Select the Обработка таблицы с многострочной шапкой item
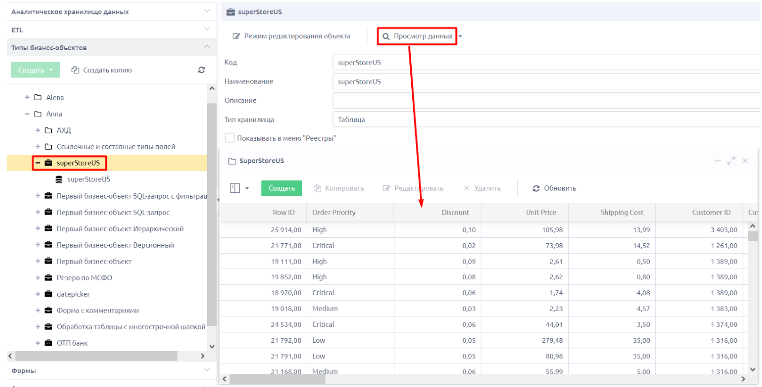 (x=131, y=327)
